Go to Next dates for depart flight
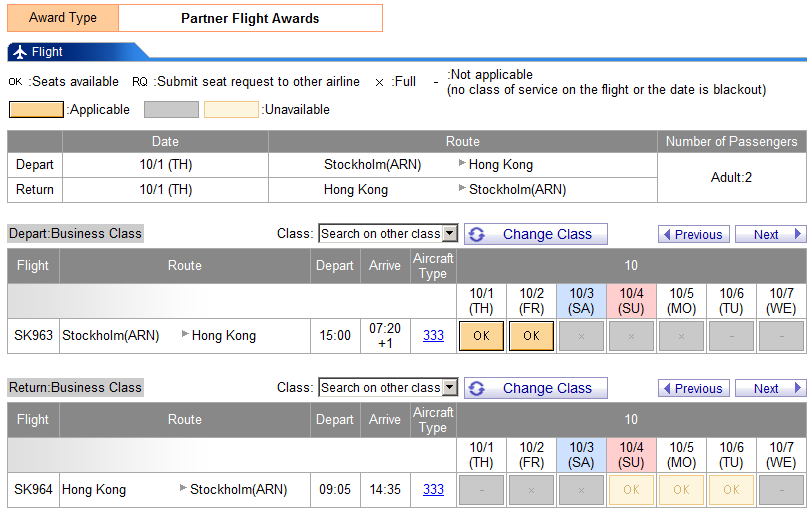811x513 pixels. [770, 234]
